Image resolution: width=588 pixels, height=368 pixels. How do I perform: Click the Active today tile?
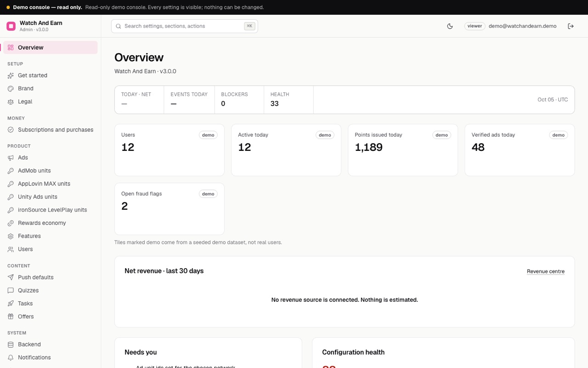[286, 150]
